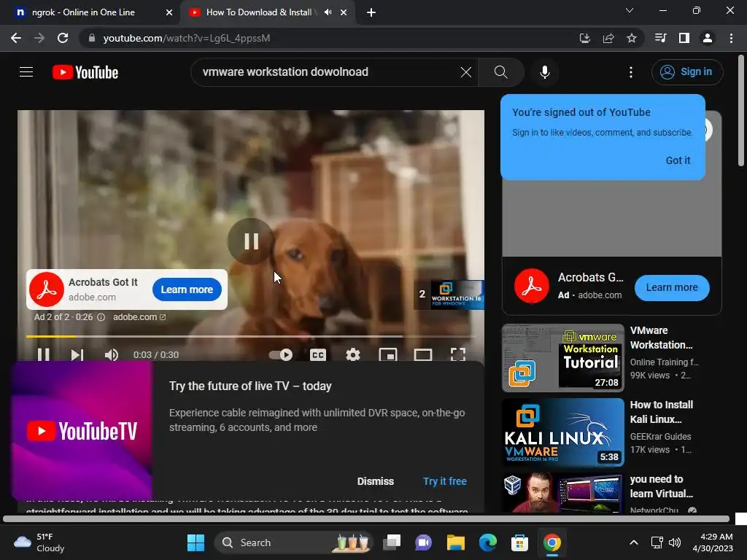The height and width of the screenshot is (560, 747).
Task: Mute tab audio speaker icon on tab
Action: click(x=328, y=12)
